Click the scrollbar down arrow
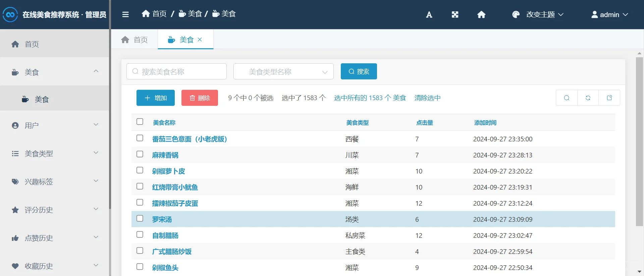Screen dimensions: 644x276 (639, 272)
